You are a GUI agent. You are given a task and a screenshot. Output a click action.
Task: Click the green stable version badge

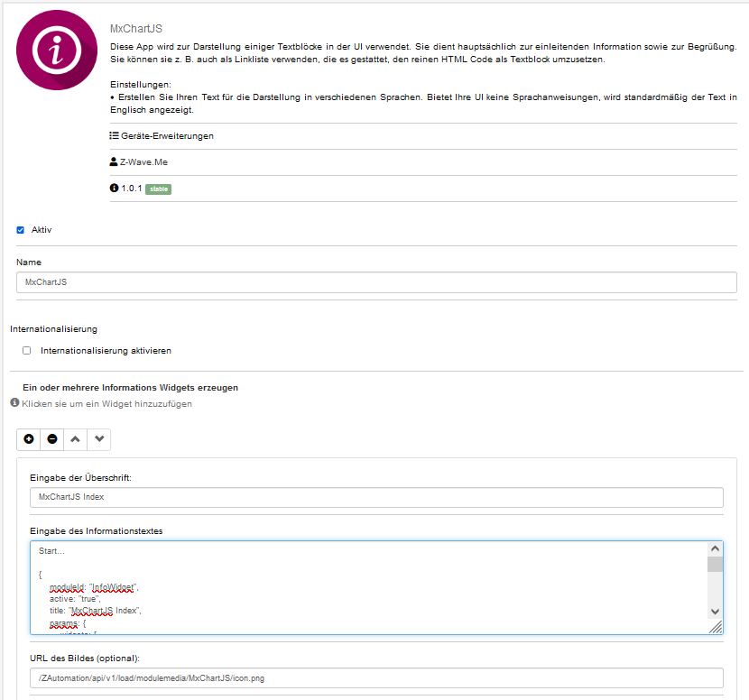pyautogui.click(x=159, y=189)
